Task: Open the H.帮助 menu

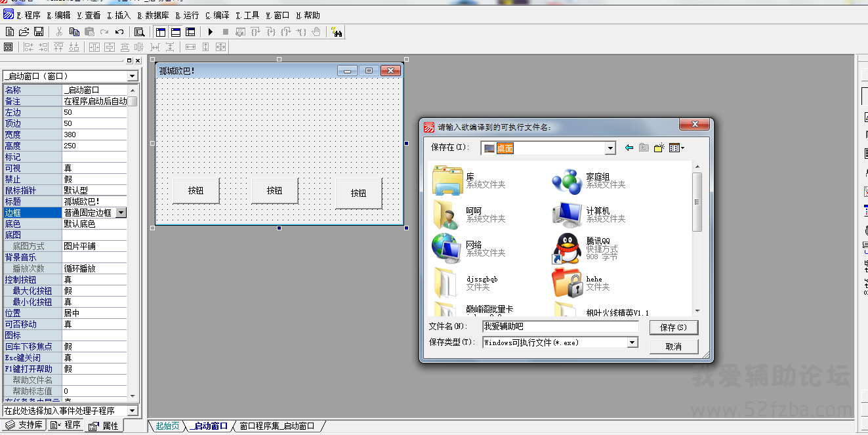Action: click(308, 15)
